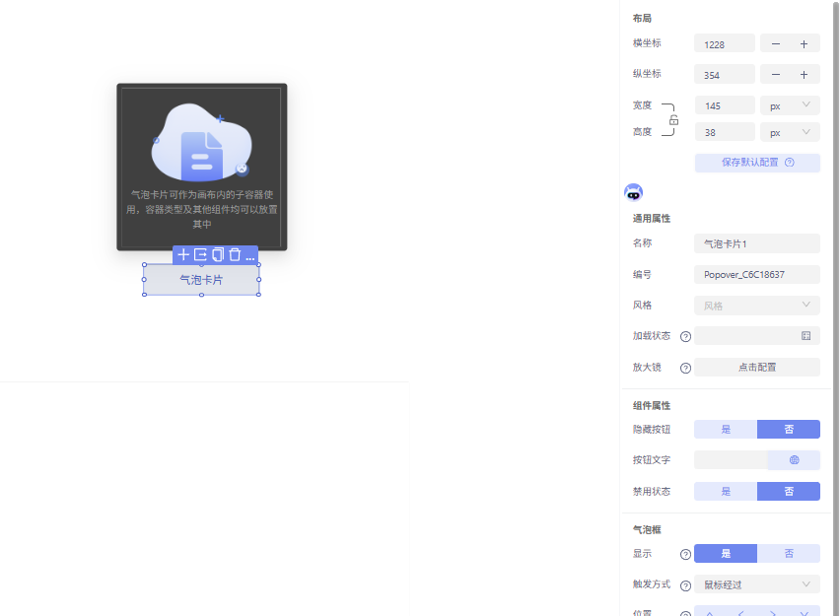The height and width of the screenshot is (616, 840).
Task: Open the 宽度 unit px dropdown
Action: click(790, 105)
